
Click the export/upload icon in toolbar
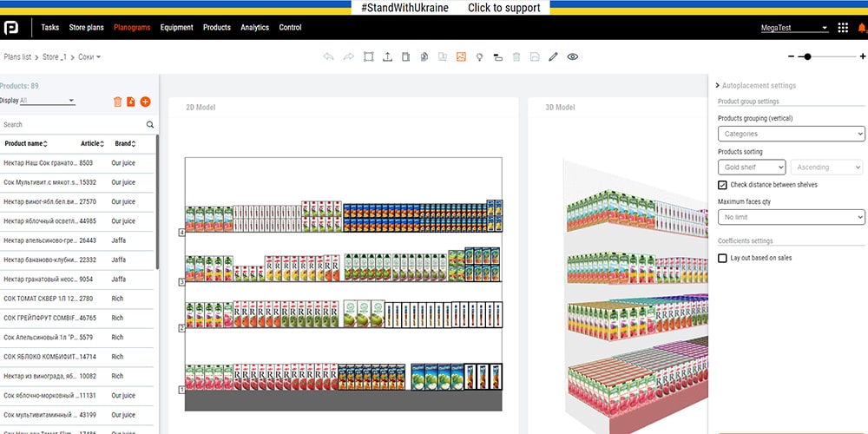pyautogui.click(x=387, y=56)
